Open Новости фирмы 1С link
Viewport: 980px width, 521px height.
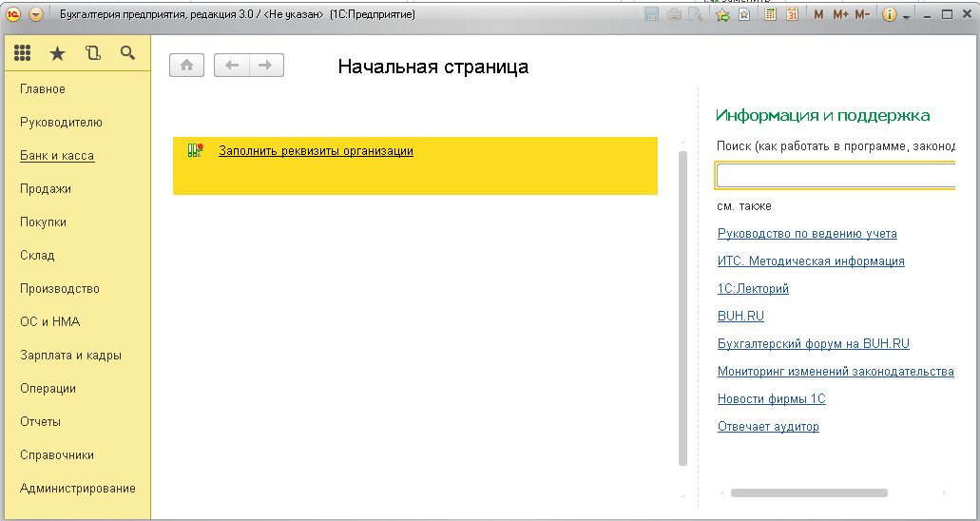771,398
